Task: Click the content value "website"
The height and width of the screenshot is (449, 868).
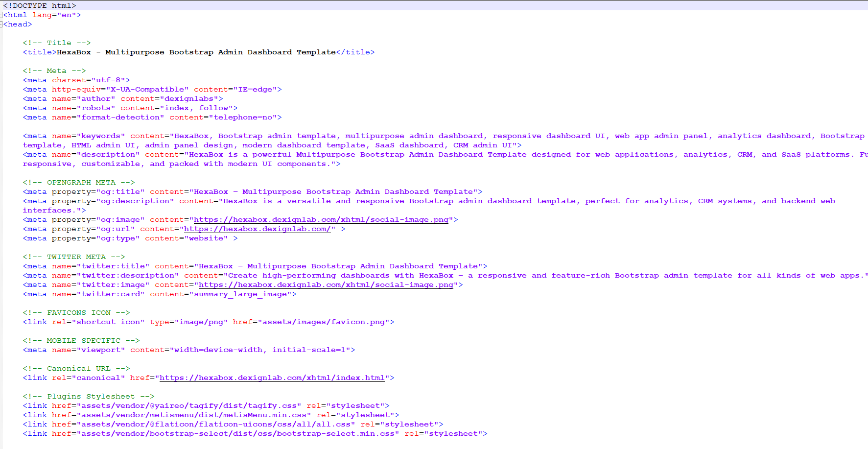Action: pos(206,238)
